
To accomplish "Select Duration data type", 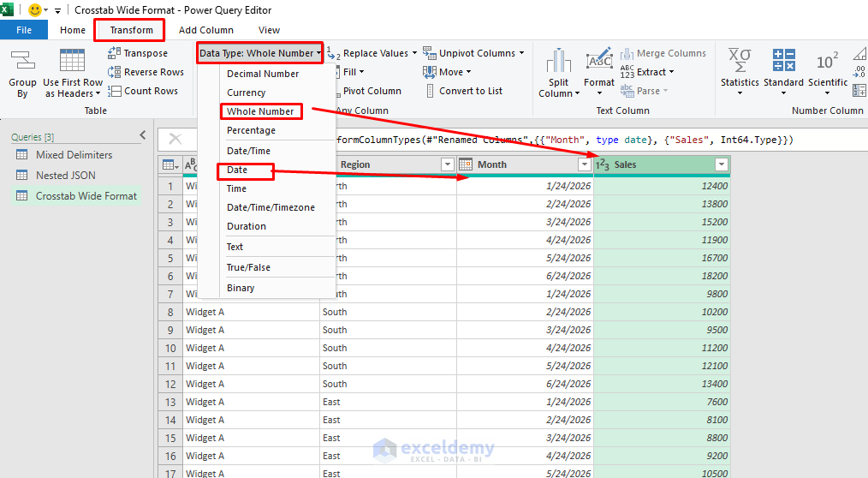I will tap(247, 226).
